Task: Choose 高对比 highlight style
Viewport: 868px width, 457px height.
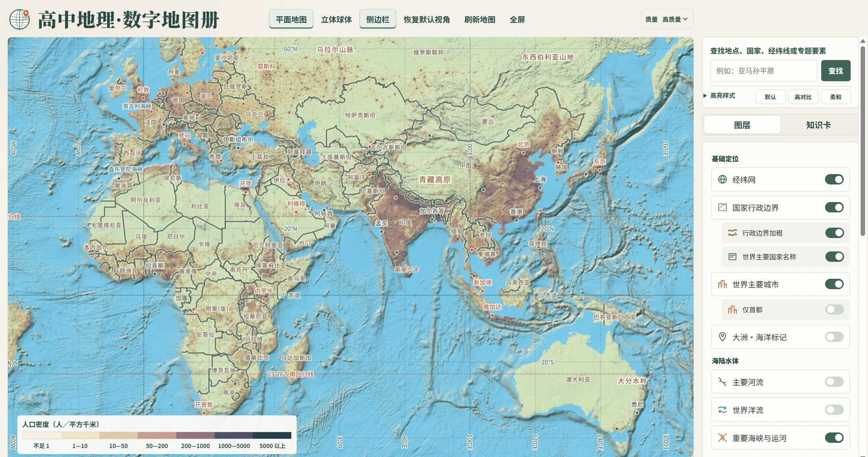Action: click(x=803, y=97)
